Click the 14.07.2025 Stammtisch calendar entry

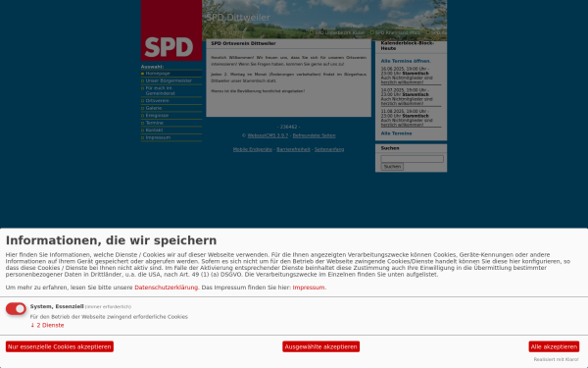coord(411,97)
